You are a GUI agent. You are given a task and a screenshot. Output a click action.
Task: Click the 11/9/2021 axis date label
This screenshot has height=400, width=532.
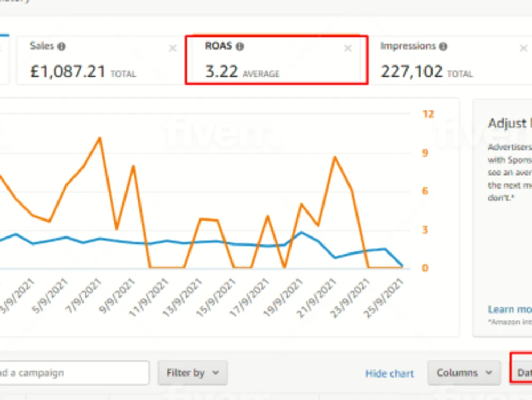pos(148,297)
